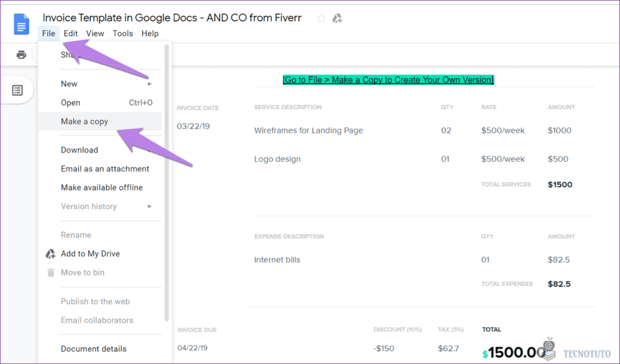The width and height of the screenshot is (620, 364).
Task: Click the Drive icon beside Add to My Drive
Action: pos(51,254)
